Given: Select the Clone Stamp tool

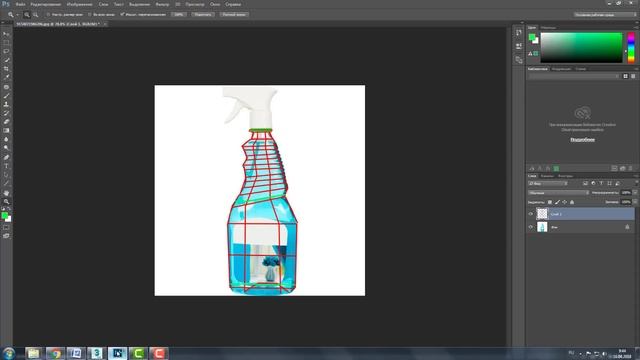Looking at the screenshot, I should 6,104.
